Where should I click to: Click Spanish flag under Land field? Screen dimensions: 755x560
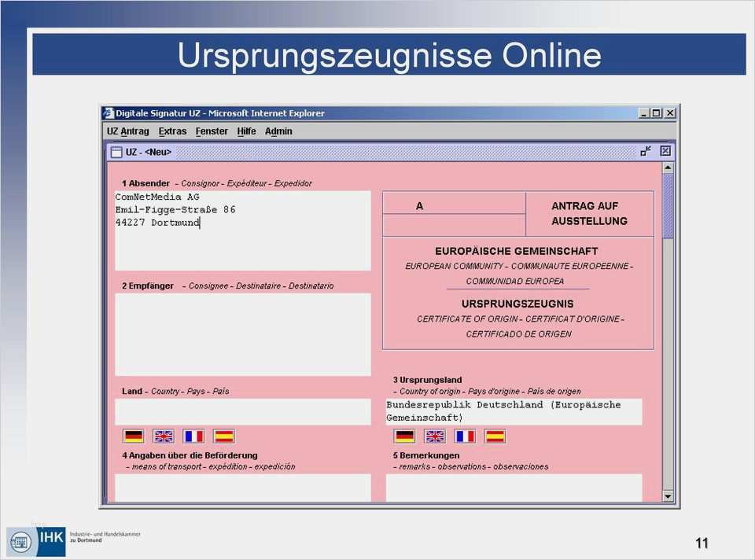click(224, 436)
